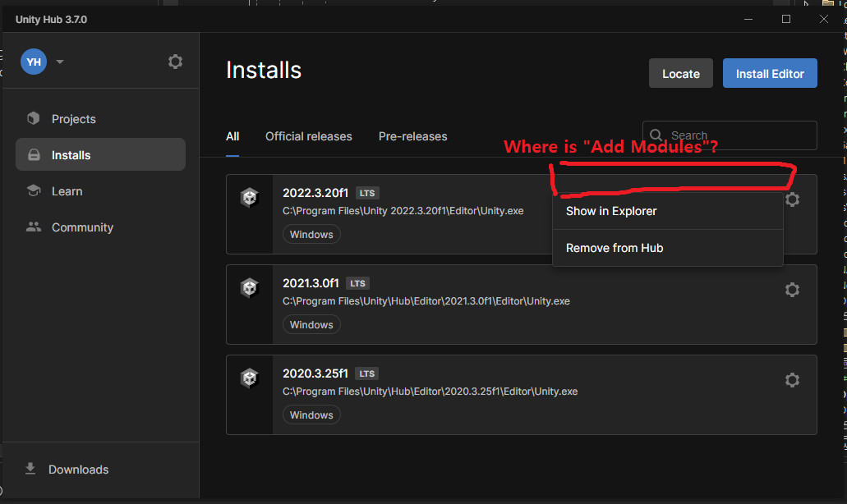
Task: Minimize the Unity Hub window
Action: coord(748,19)
